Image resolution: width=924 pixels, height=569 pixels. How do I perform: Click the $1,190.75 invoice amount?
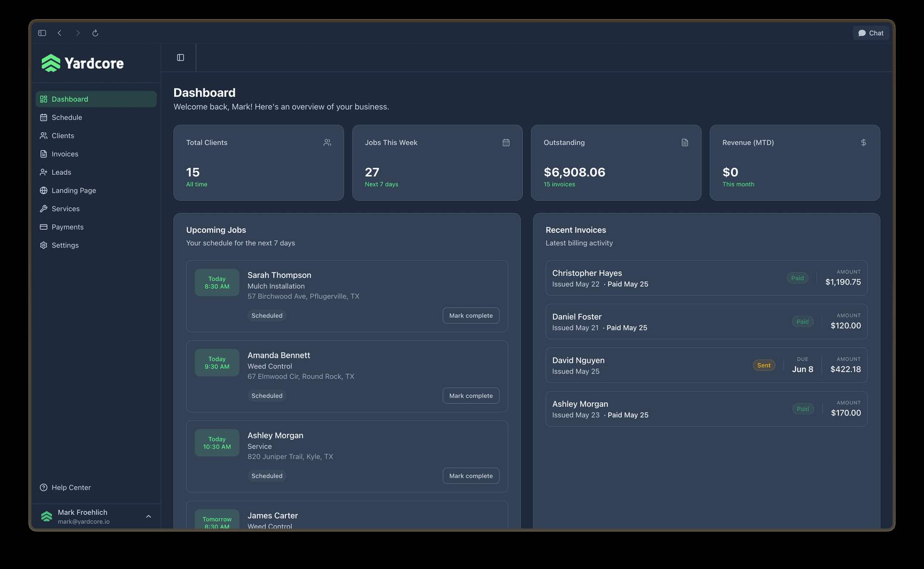tap(843, 282)
